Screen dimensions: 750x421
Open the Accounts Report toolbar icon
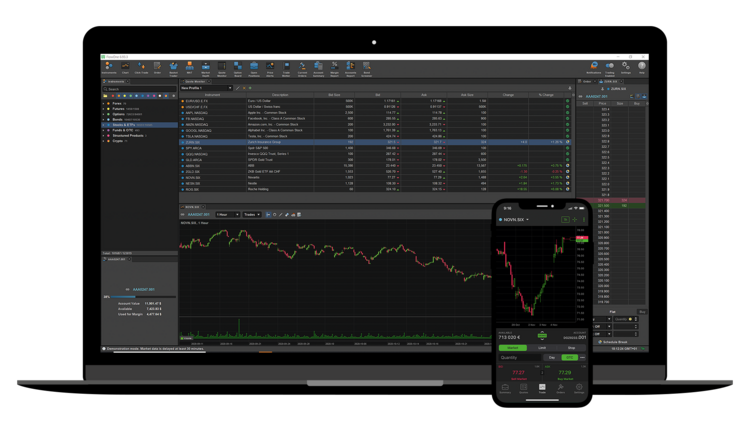pyautogui.click(x=351, y=68)
